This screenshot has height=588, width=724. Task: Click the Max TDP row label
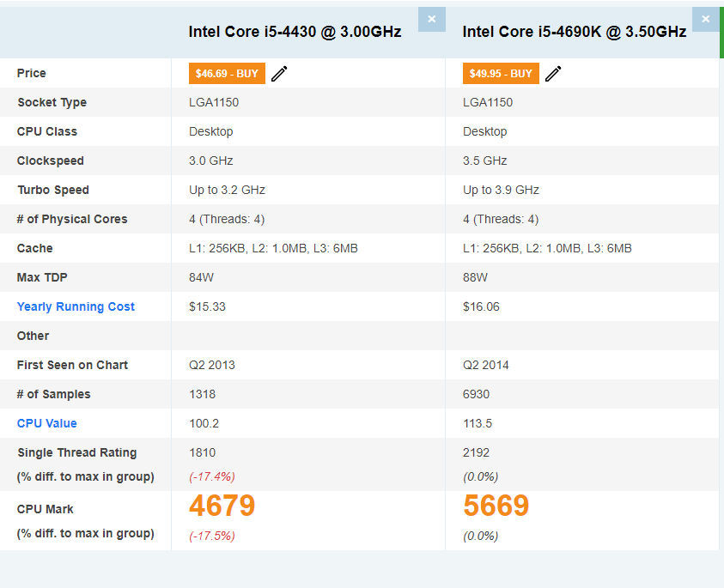point(43,277)
